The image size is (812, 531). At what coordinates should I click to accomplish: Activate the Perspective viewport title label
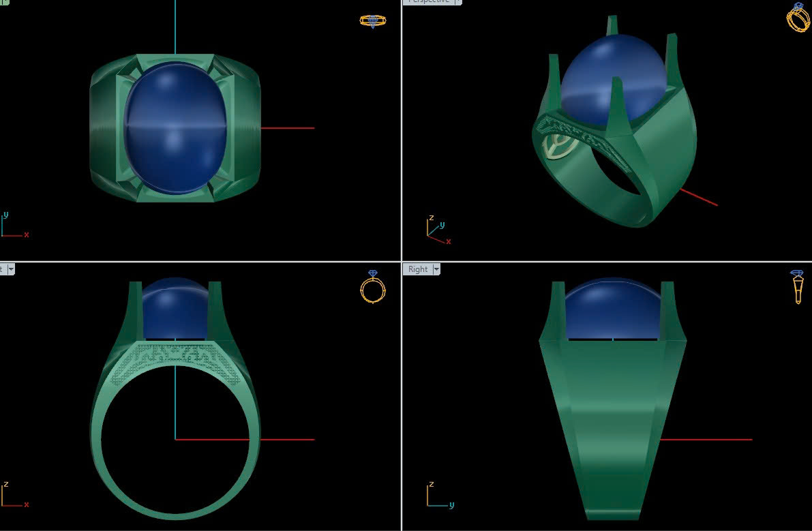pos(428,1)
